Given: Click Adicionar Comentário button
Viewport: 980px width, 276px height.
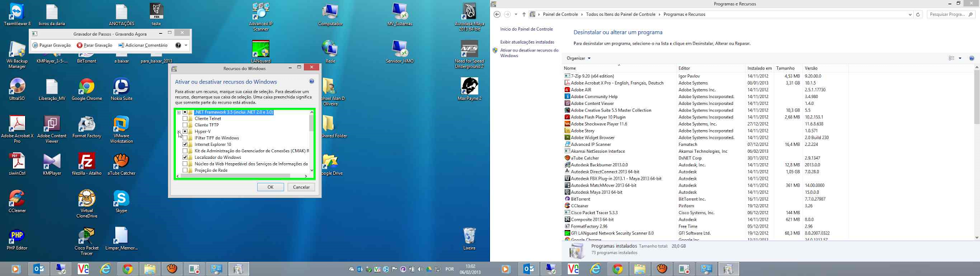Looking at the screenshot, I should [x=143, y=45].
